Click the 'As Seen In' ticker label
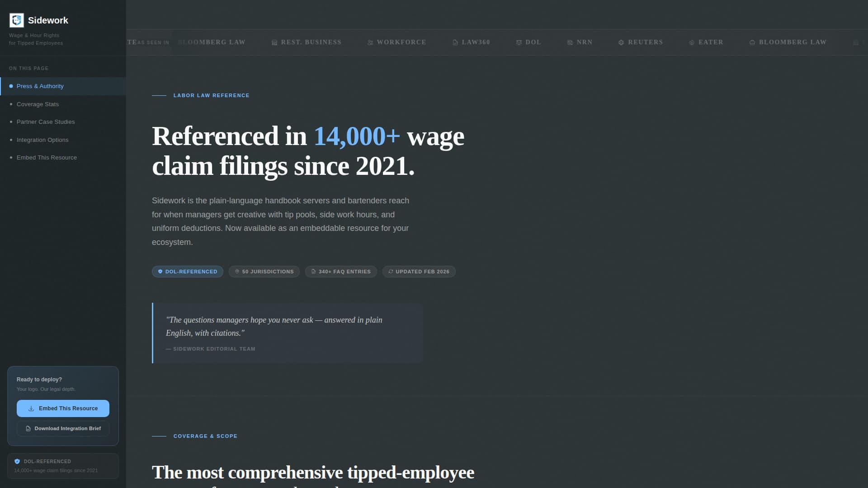The width and height of the screenshot is (868, 488). [x=153, y=42]
